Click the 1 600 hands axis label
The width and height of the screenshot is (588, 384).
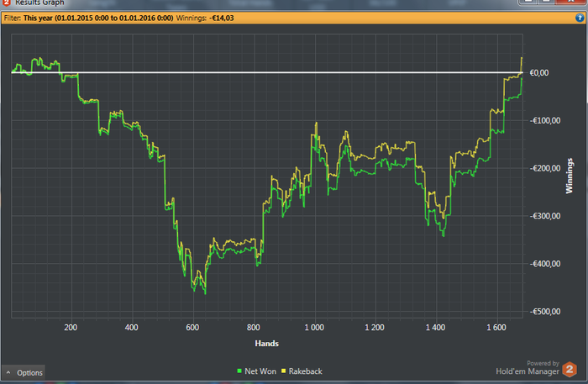[x=496, y=328]
